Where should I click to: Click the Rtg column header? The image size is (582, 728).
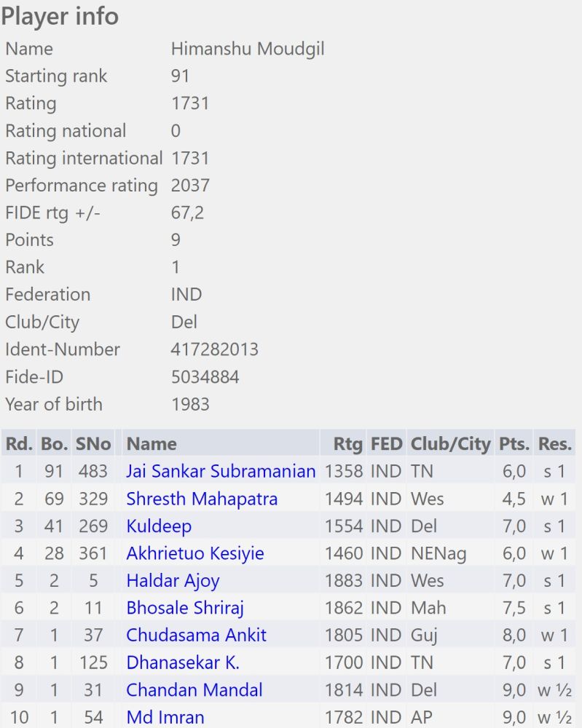click(347, 443)
